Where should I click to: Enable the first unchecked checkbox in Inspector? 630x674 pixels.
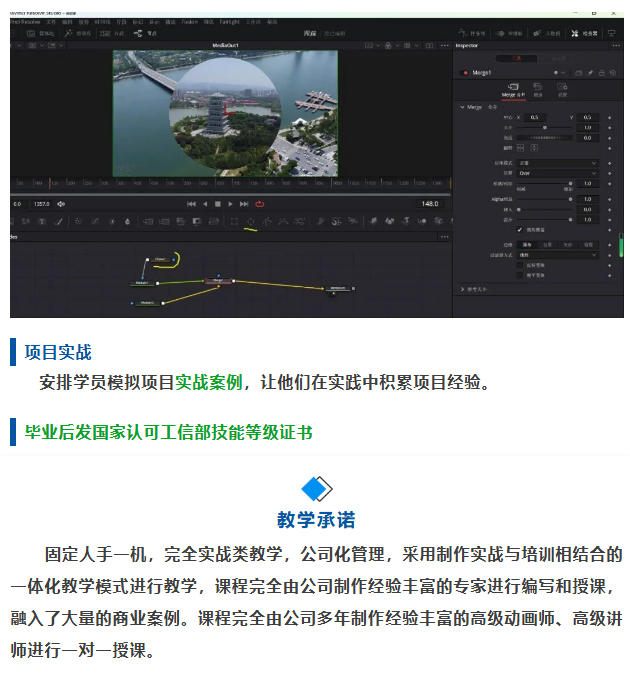tap(519, 266)
